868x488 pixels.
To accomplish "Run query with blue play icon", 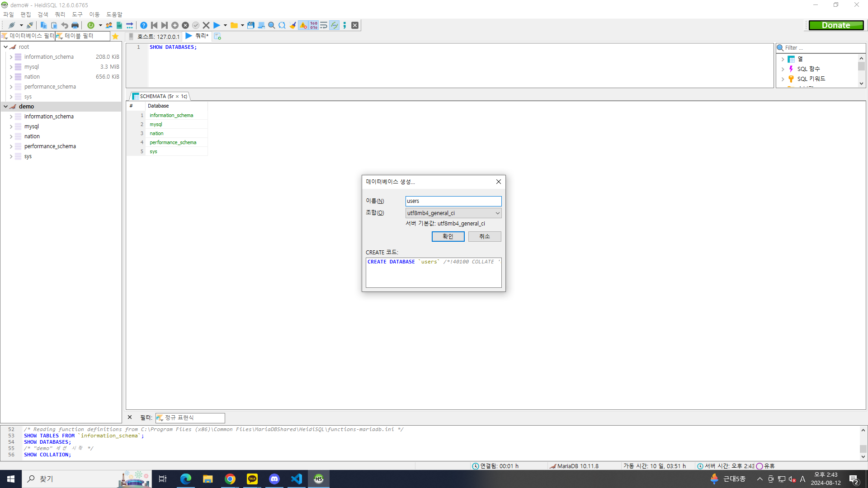I will tap(217, 25).
